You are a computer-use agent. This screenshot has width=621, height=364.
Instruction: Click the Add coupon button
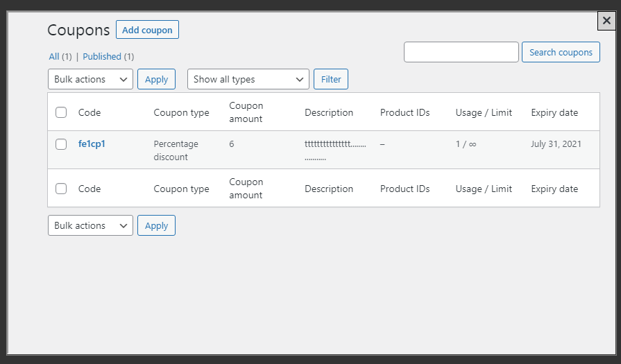147,30
